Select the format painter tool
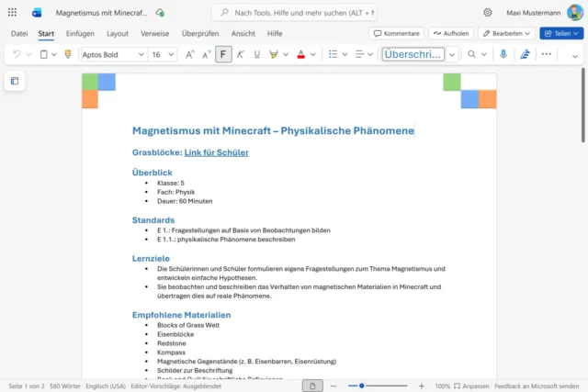This screenshot has width=588, height=392. (68, 54)
